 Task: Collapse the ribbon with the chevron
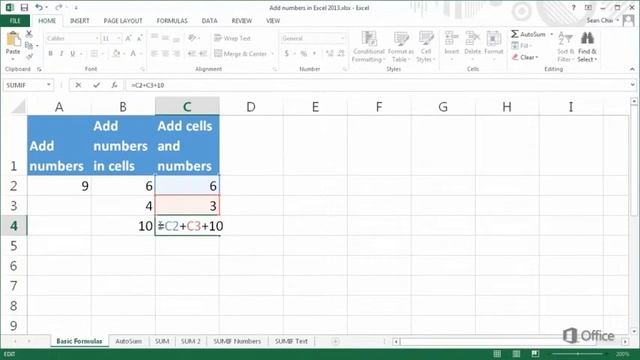tap(632, 69)
